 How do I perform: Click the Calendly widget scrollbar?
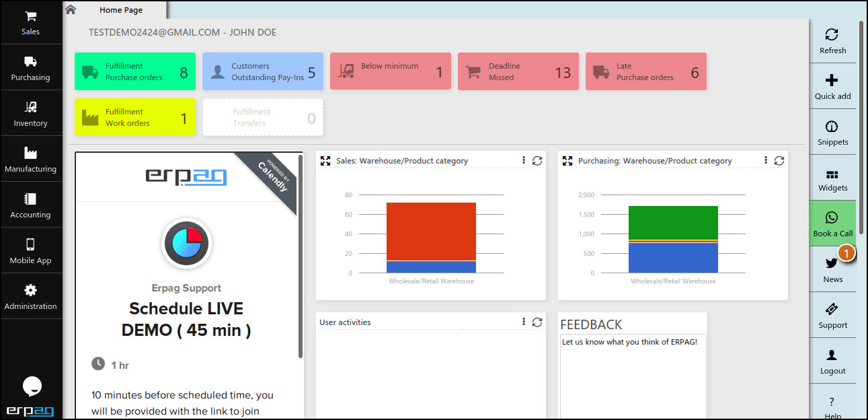click(x=300, y=257)
